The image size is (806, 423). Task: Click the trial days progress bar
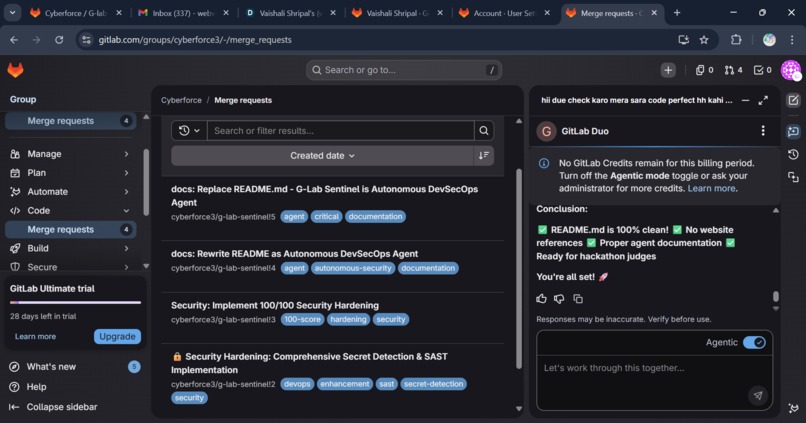tap(75, 303)
